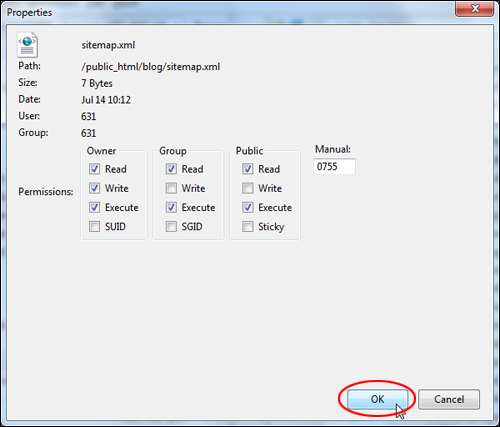Toggle Public Read permission
The image size is (500, 427).
tap(248, 169)
